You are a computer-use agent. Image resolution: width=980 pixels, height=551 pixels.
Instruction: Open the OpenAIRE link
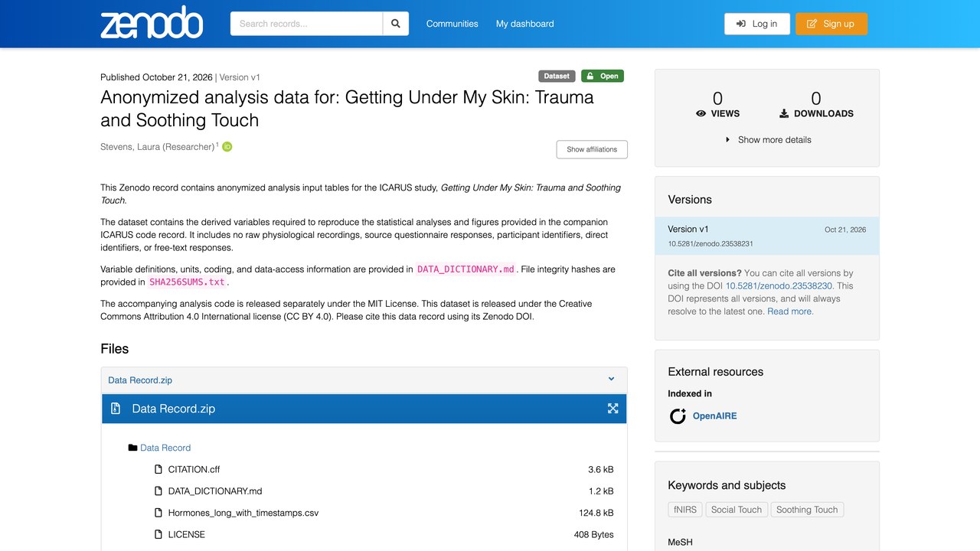(x=715, y=416)
